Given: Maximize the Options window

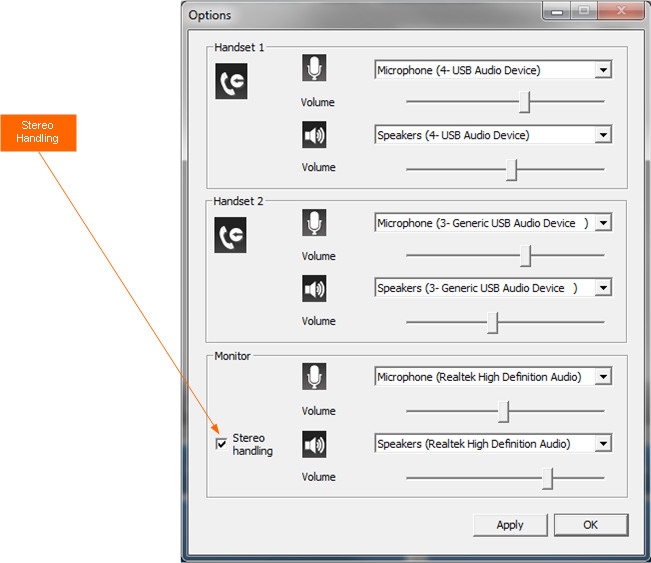Looking at the screenshot, I should [x=584, y=10].
